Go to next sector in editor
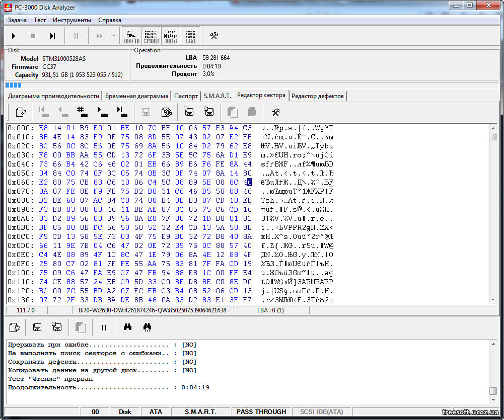 pyautogui.click(x=102, y=112)
